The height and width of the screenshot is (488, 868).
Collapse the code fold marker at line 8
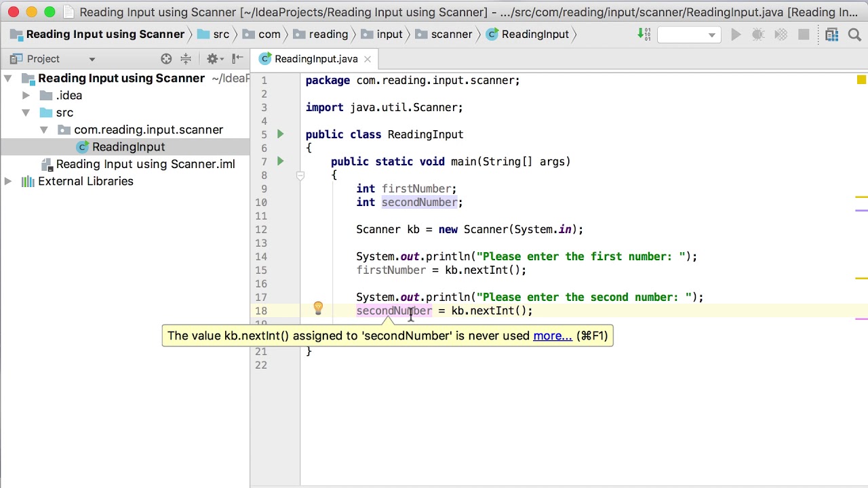(300, 176)
